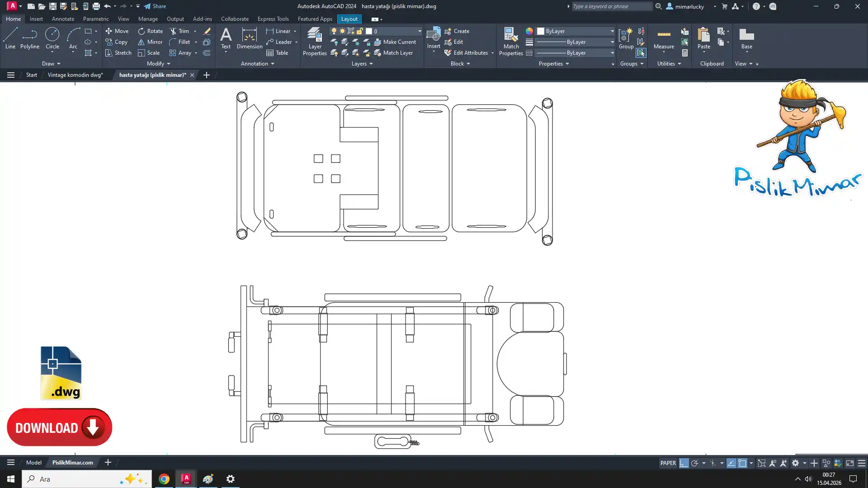Viewport: 868px width, 488px height.
Task: Switch to the Annotate ribbon tab
Action: pyautogui.click(x=63, y=19)
